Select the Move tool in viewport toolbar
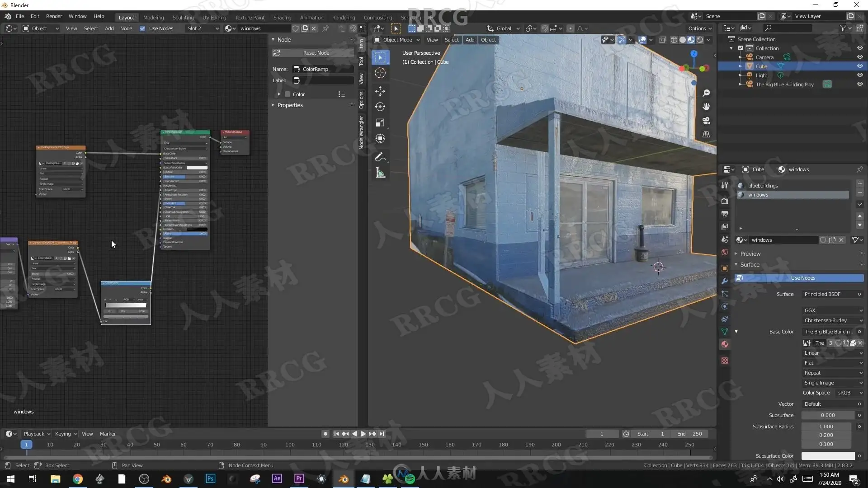868x488 pixels. (380, 91)
